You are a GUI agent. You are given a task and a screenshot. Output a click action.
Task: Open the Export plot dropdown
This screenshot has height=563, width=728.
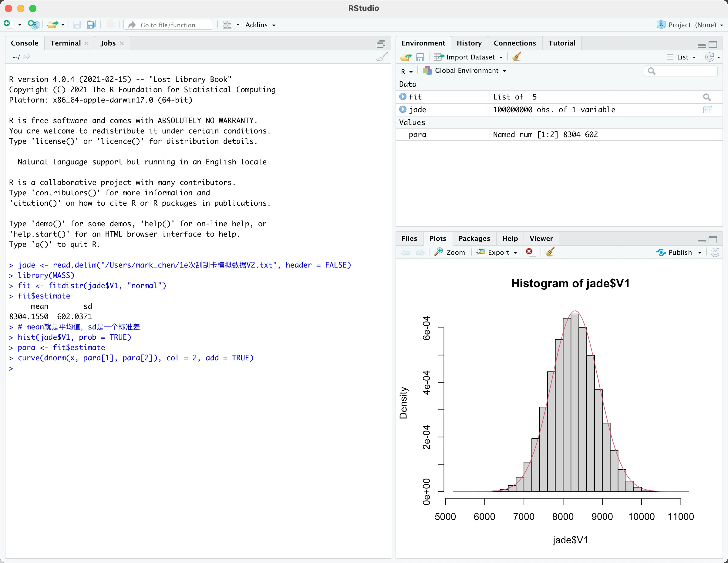pyautogui.click(x=497, y=252)
